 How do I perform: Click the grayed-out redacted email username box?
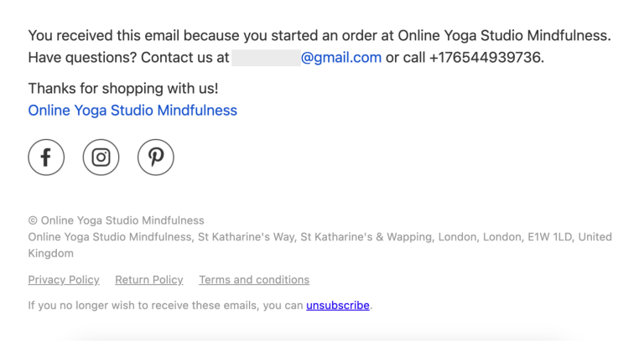click(x=265, y=58)
